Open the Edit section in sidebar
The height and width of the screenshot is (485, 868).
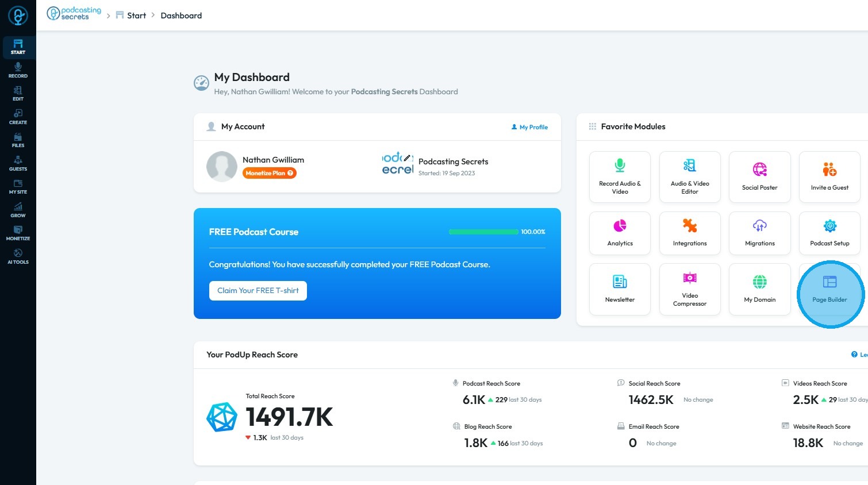coord(18,94)
